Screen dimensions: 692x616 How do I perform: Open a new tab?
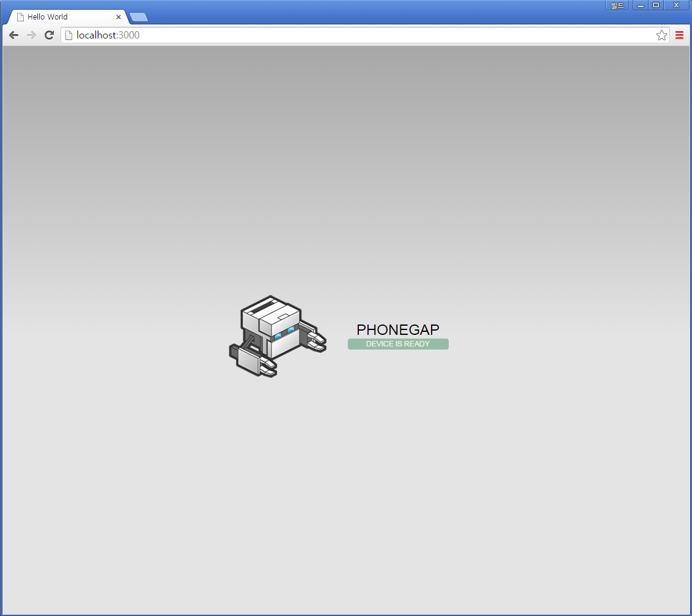(139, 17)
